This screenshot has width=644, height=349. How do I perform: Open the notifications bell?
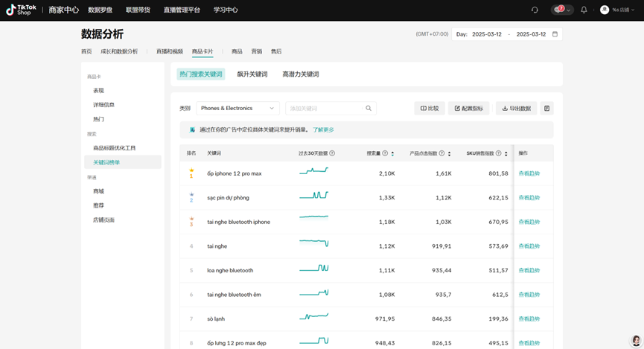pos(584,10)
